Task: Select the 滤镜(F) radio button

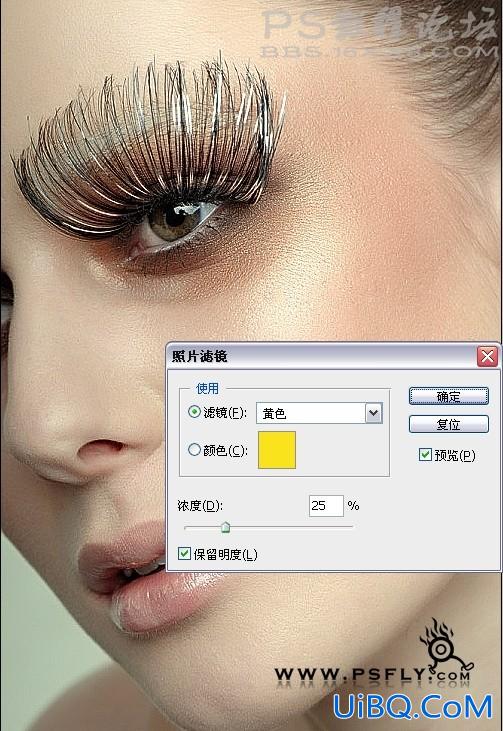Action: (194, 412)
